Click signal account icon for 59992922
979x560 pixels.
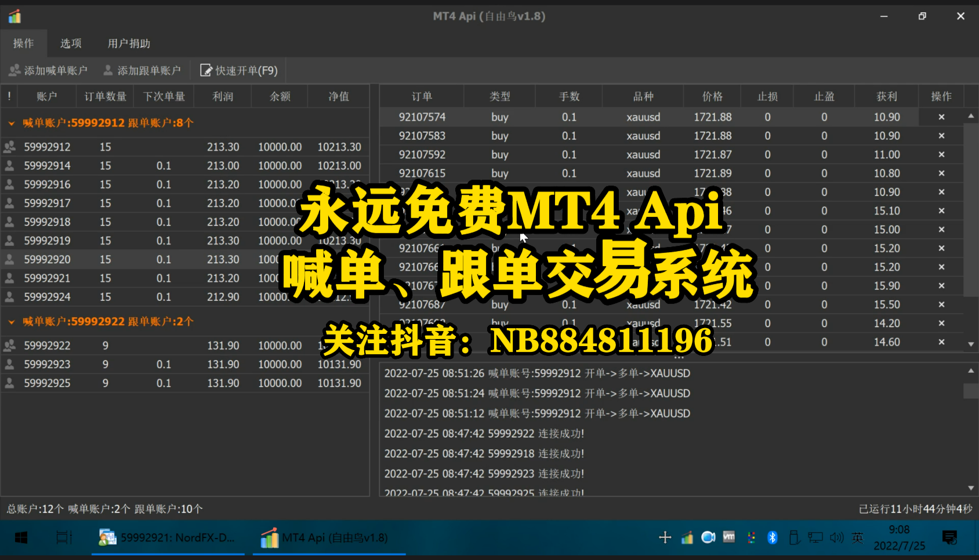[9, 346]
